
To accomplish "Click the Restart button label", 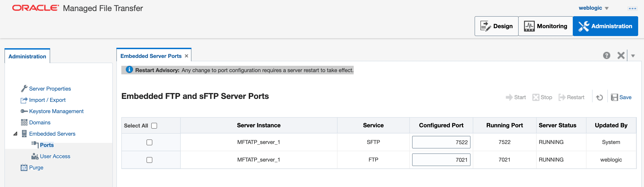I will pyautogui.click(x=575, y=97).
